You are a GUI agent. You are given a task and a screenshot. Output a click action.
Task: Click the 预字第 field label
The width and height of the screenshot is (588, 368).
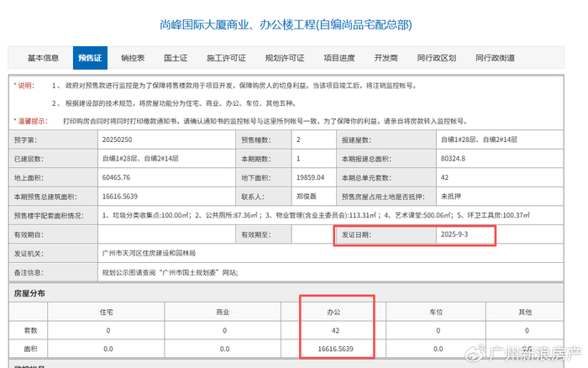click(x=25, y=140)
